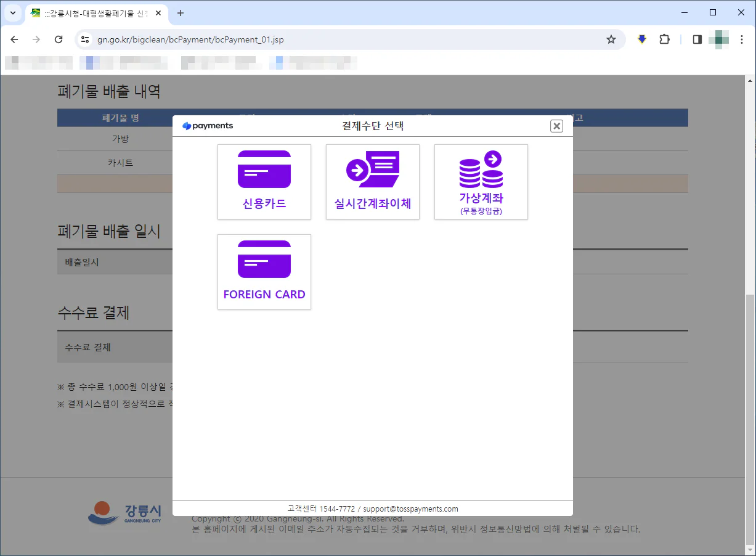This screenshot has width=756, height=556.
Task: Open the browser side panel
Action: [x=697, y=39]
